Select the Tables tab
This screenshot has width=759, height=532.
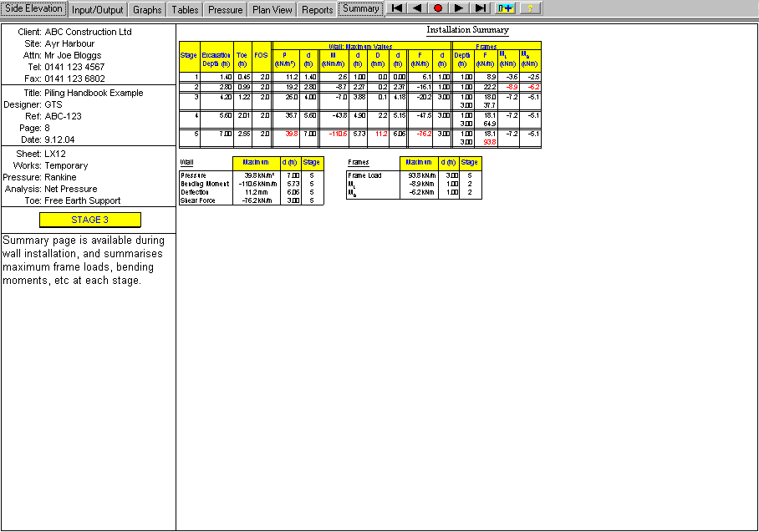pyautogui.click(x=185, y=9)
